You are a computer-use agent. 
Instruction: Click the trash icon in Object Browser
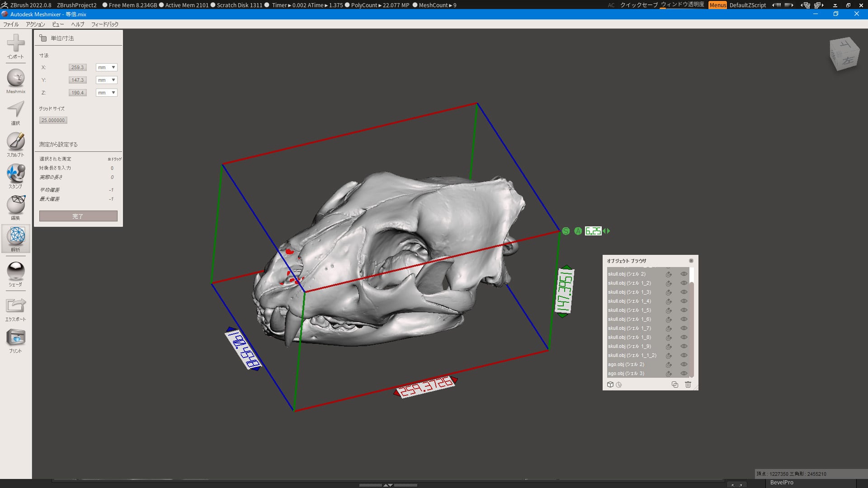(688, 385)
